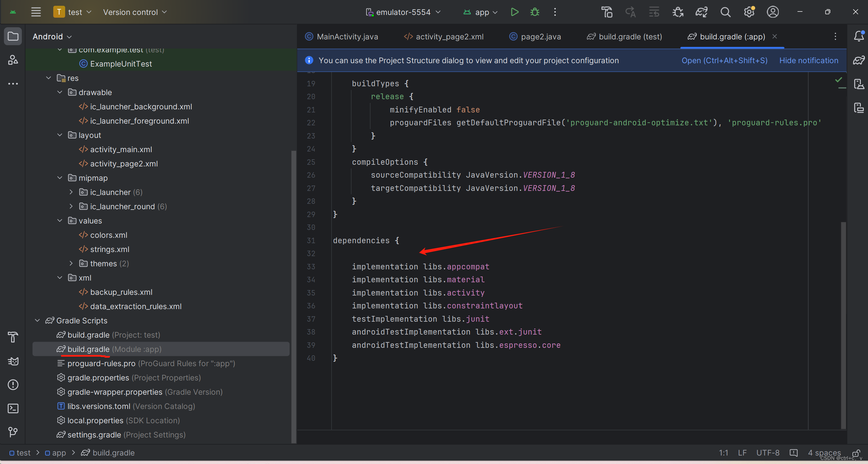Click Hide notification link

809,60
